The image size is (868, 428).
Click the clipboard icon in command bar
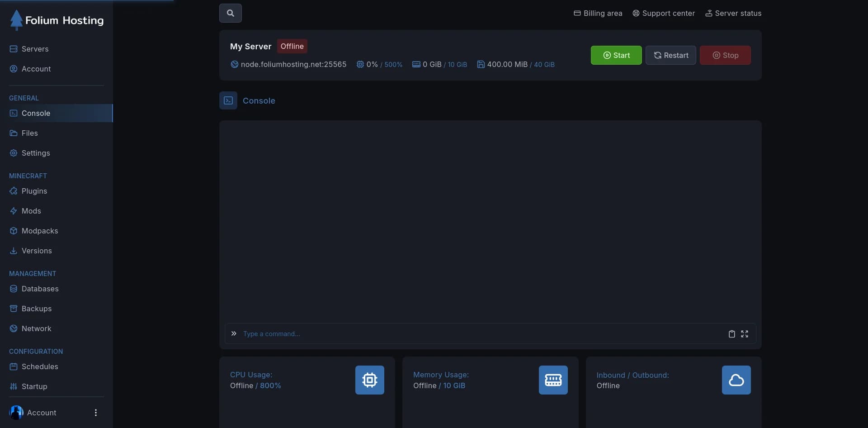coord(732,334)
